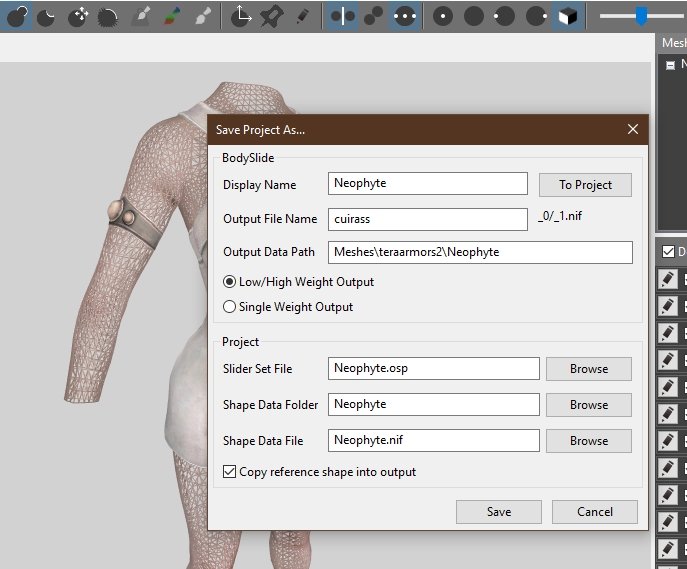The height and width of the screenshot is (569, 687).
Task: Switch to the Meshes tab
Action: pyautogui.click(x=673, y=43)
